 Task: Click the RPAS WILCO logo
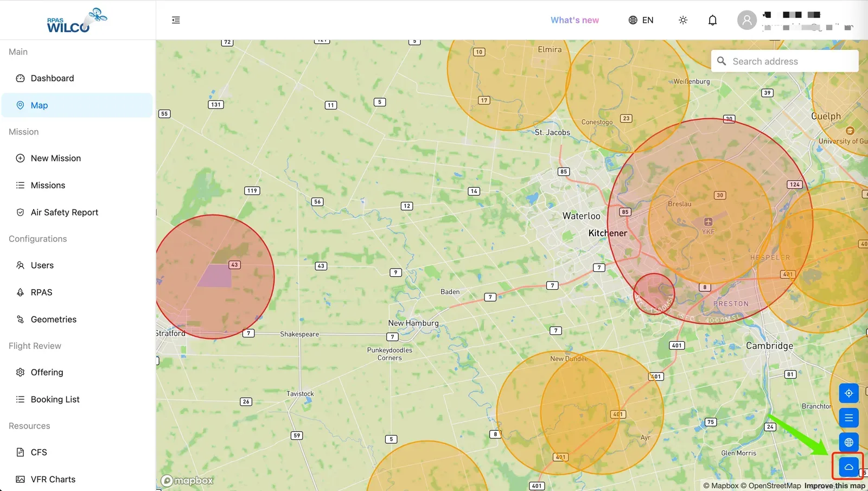click(76, 21)
